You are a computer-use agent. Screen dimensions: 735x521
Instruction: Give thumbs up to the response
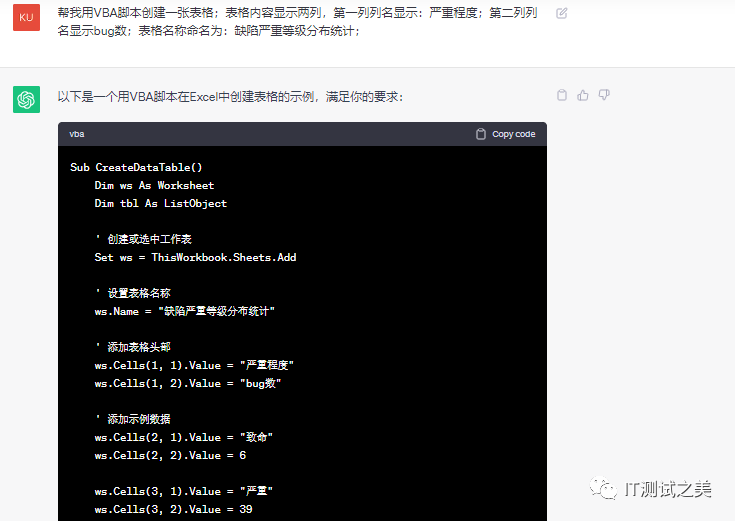tap(583, 95)
